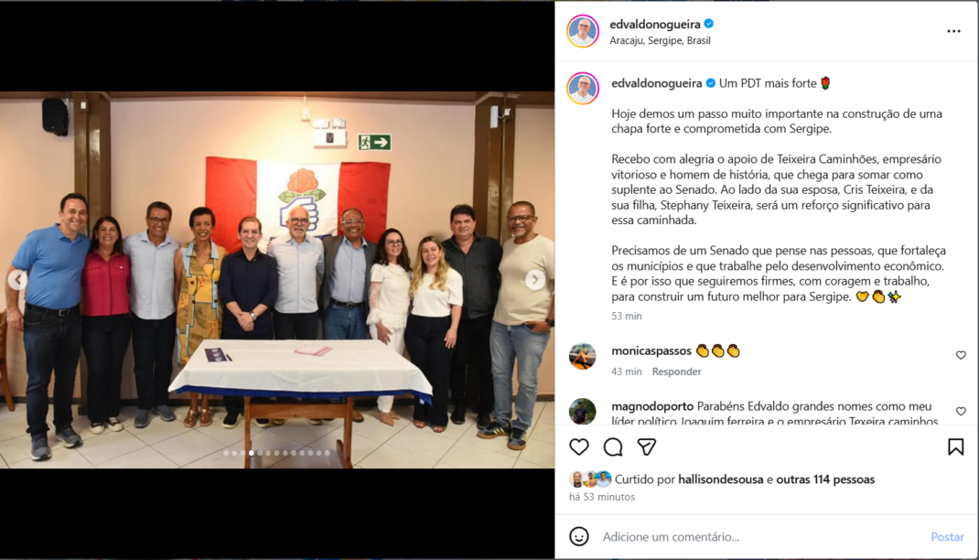The image size is (979, 560).
Task: Click the avatar in the caption row
Action: tap(583, 88)
